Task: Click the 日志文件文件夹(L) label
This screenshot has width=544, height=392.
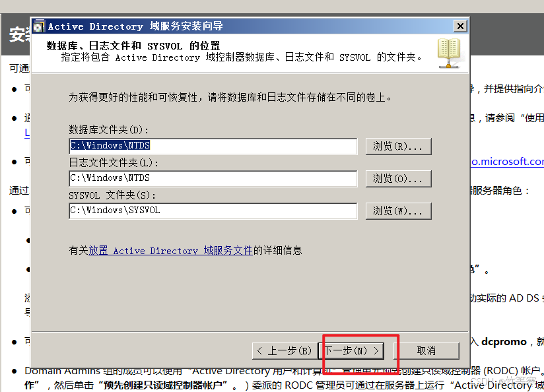Action: (114, 162)
